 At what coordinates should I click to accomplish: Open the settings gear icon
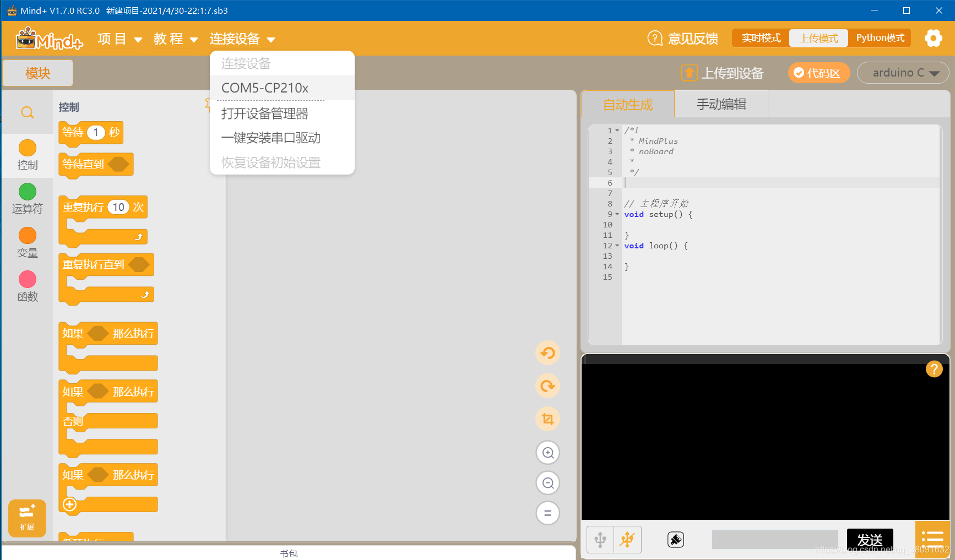[x=934, y=38]
